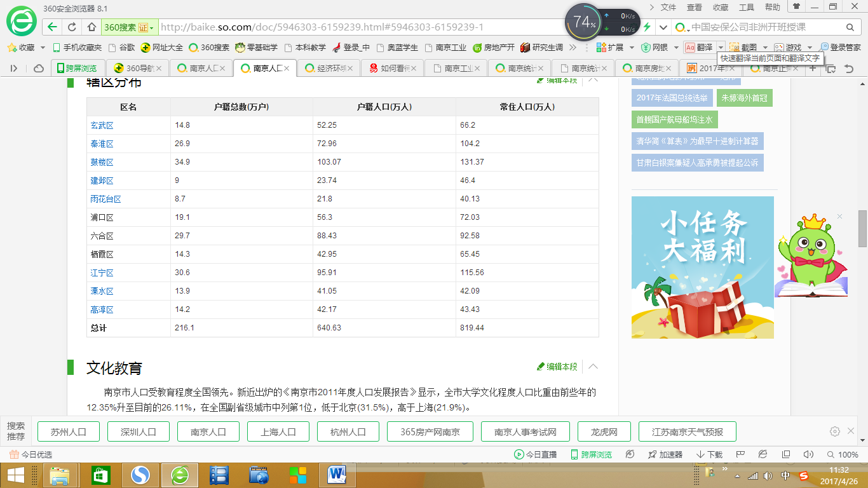Click the new tab plus button

click(813, 68)
